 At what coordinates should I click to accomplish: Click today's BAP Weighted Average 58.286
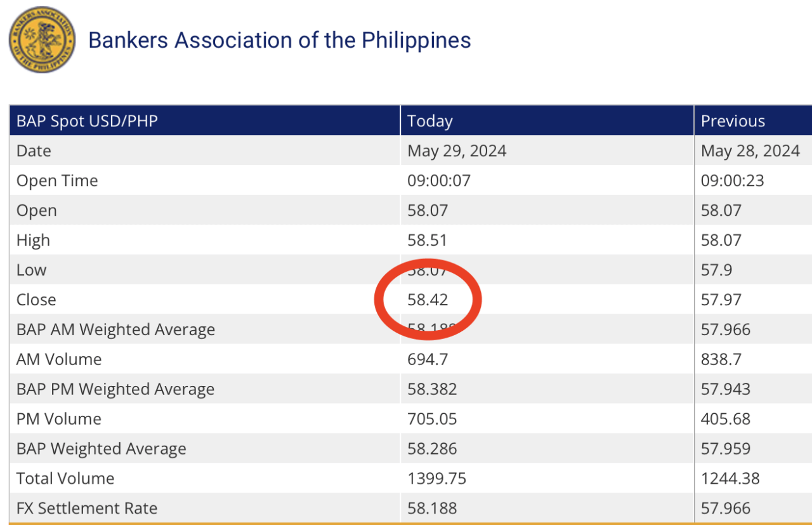[432, 449]
